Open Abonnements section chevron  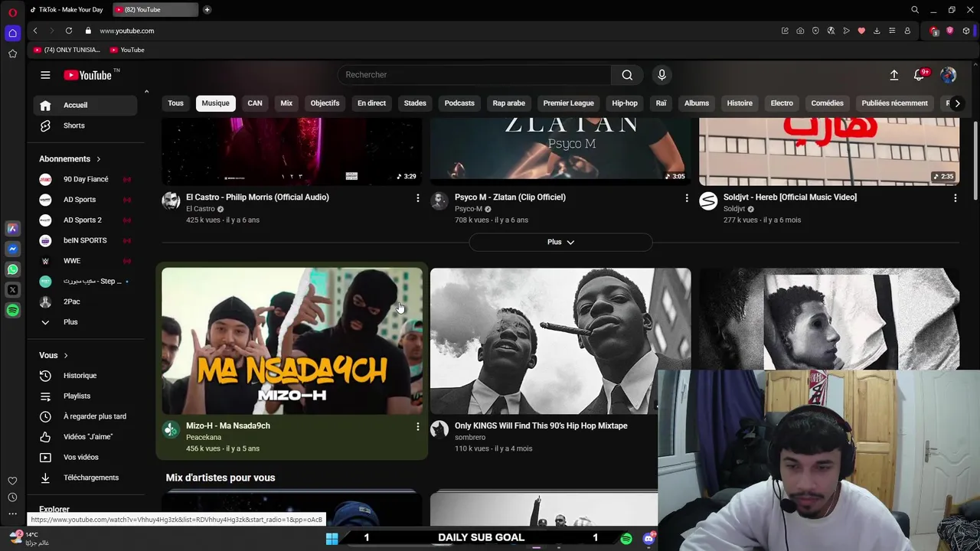click(98, 159)
